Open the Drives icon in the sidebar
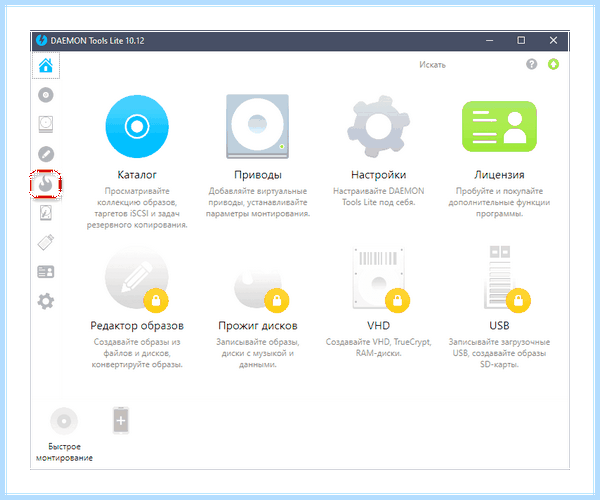600x500 pixels. coord(46,124)
